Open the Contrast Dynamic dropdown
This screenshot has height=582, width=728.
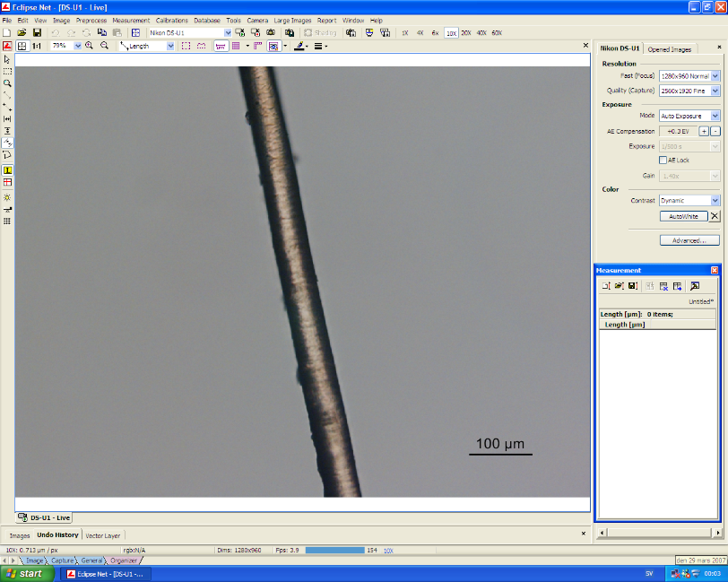[x=715, y=200]
